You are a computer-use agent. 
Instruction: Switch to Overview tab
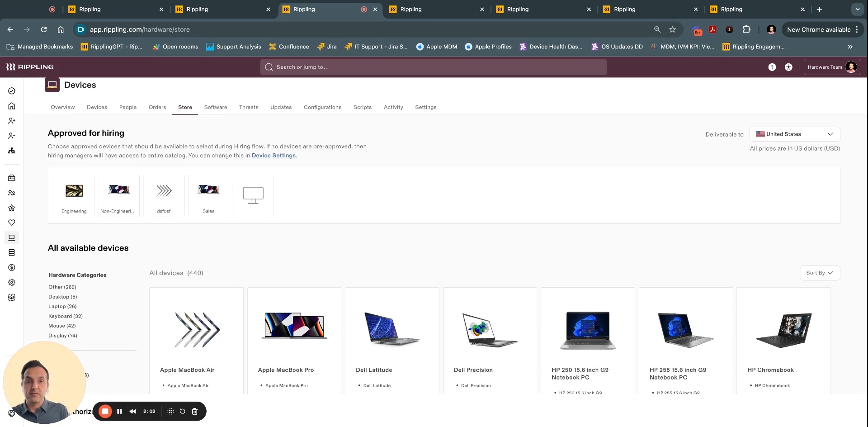62,107
